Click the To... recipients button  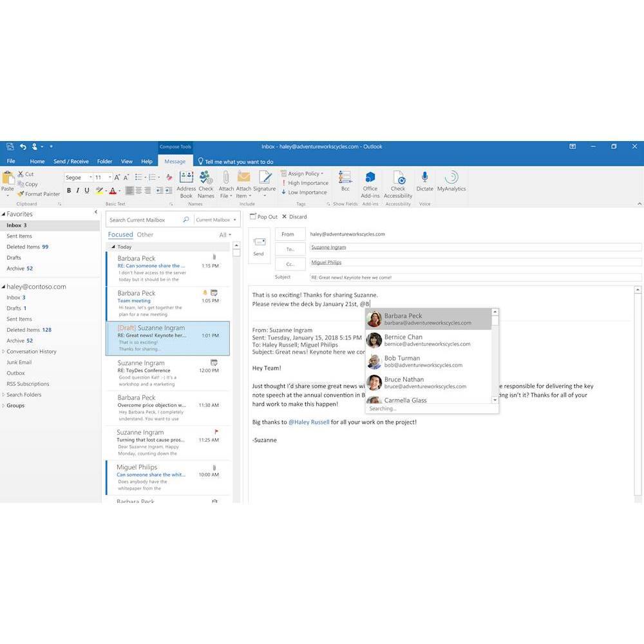point(290,249)
